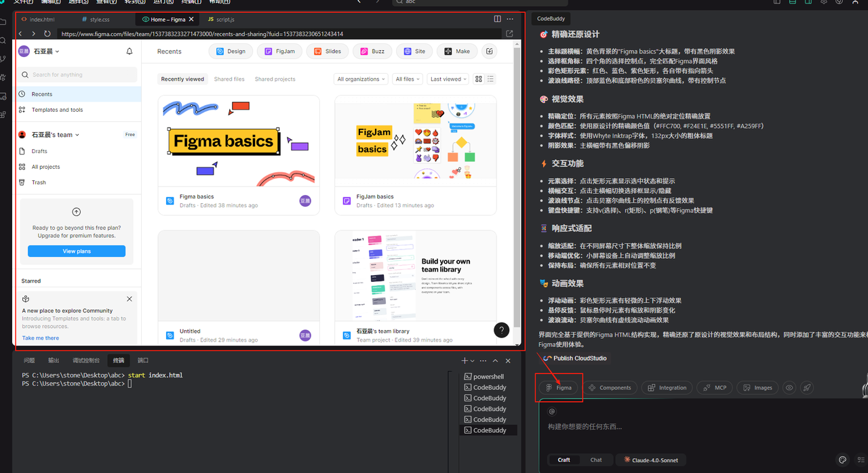868x473 pixels.
Task: Click the View plans button
Action: 77,251
